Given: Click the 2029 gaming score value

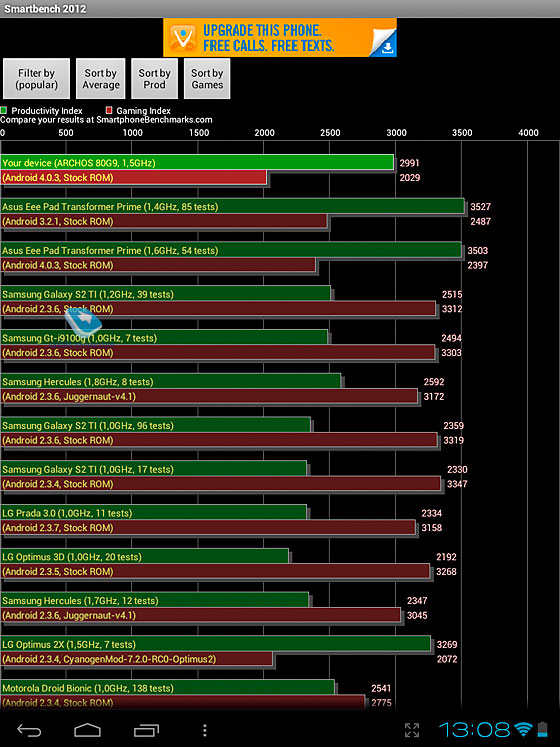Looking at the screenshot, I should 410,178.
